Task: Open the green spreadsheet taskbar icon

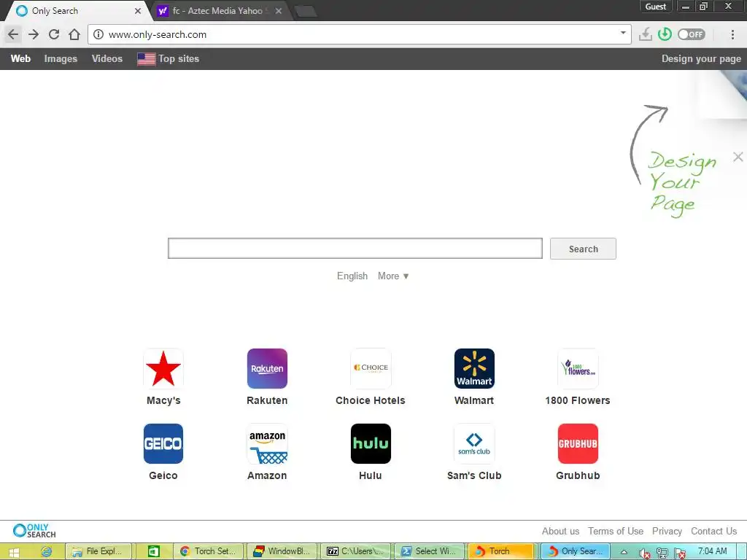Action: coord(153,551)
